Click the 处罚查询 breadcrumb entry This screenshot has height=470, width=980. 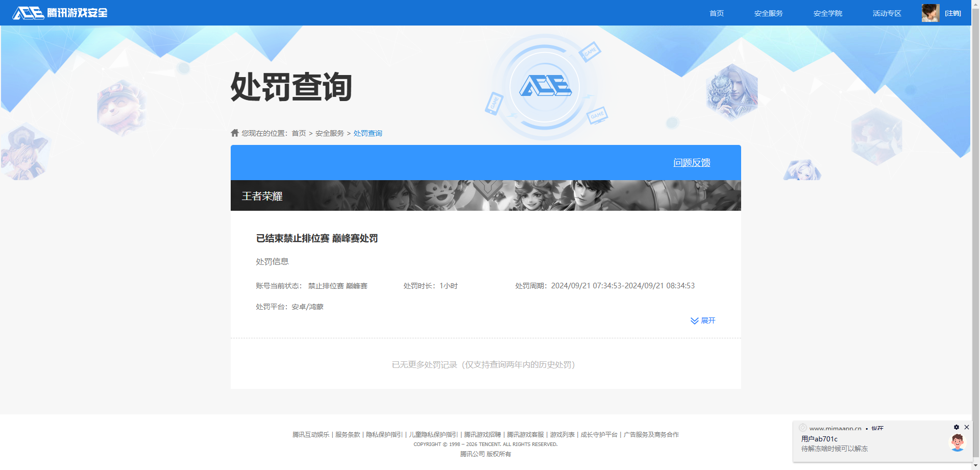click(x=367, y=133)
